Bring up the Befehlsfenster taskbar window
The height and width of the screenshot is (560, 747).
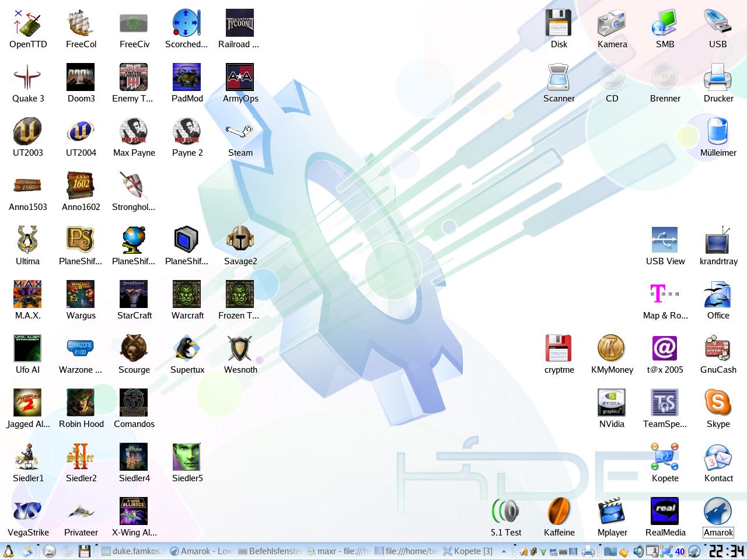coord(270,551)
